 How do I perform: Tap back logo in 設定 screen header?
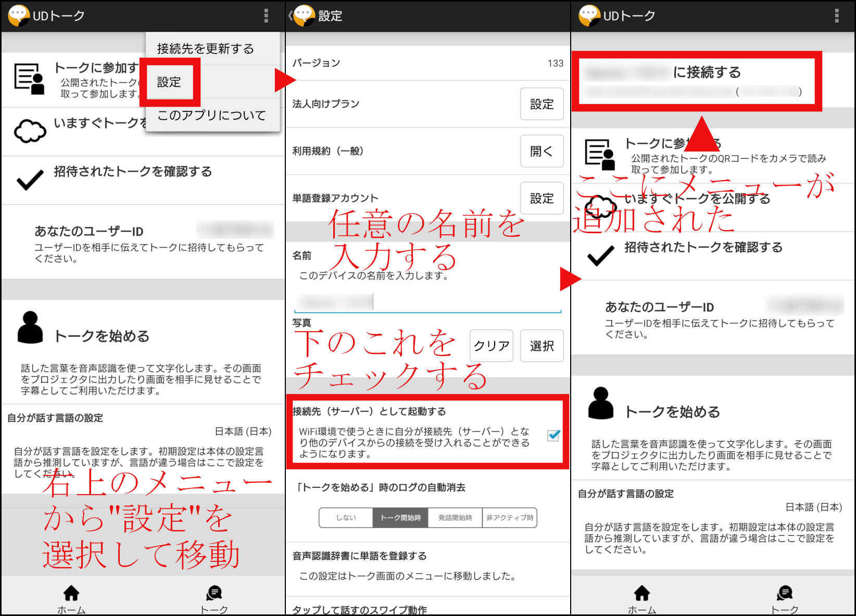303,16
